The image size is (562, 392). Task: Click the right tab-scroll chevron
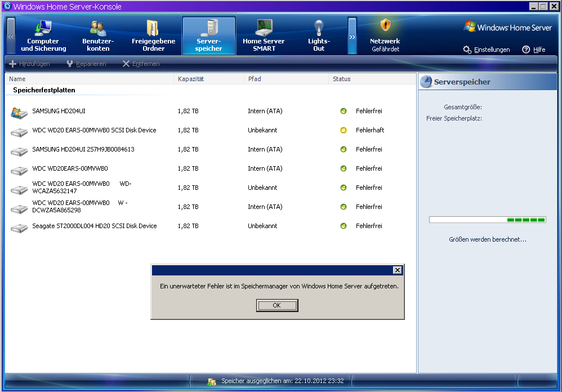(353, 36)
